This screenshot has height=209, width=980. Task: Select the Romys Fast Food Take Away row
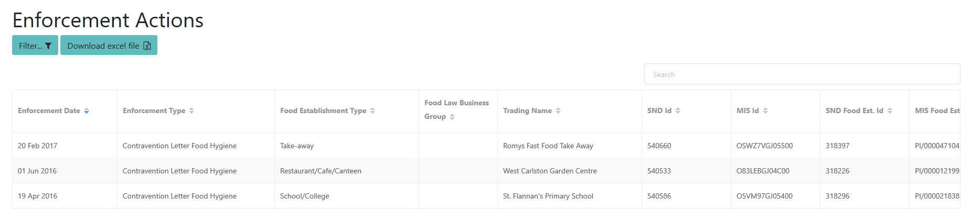point(486,146)
